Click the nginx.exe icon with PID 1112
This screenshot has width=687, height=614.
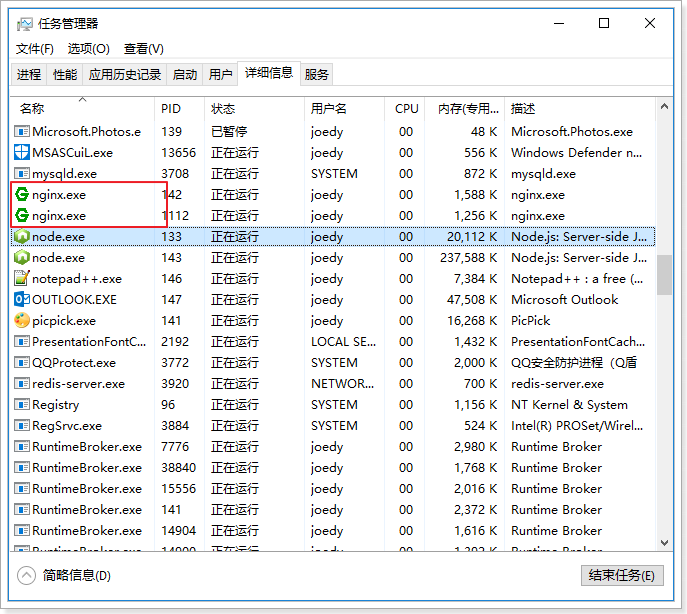[x=21, y=216]
